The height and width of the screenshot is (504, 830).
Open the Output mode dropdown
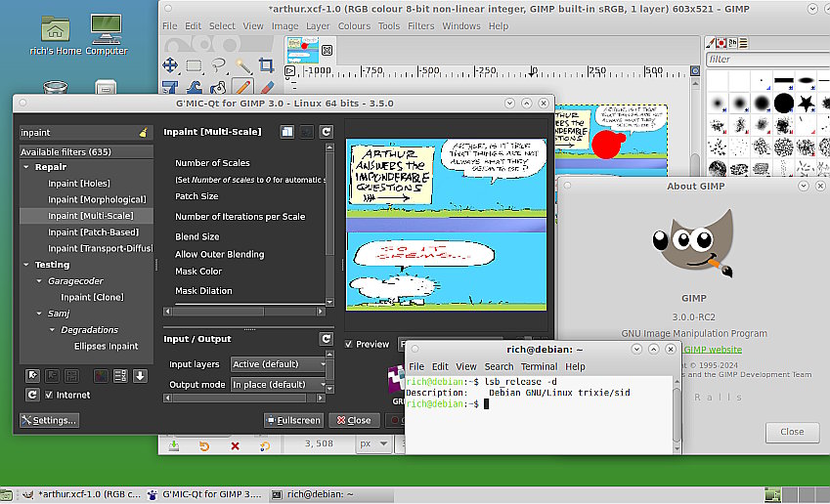(x=278, y=384)
